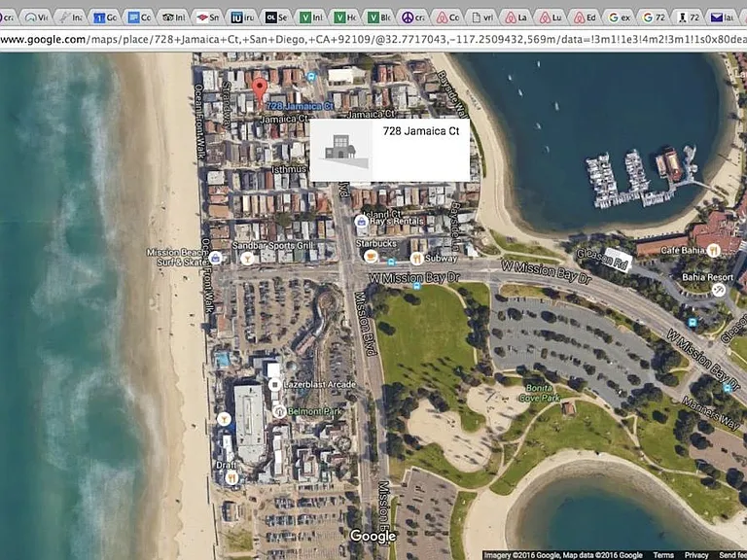
Task: Switch to the green V 'Blc' tab
Action: click(379, 17)
